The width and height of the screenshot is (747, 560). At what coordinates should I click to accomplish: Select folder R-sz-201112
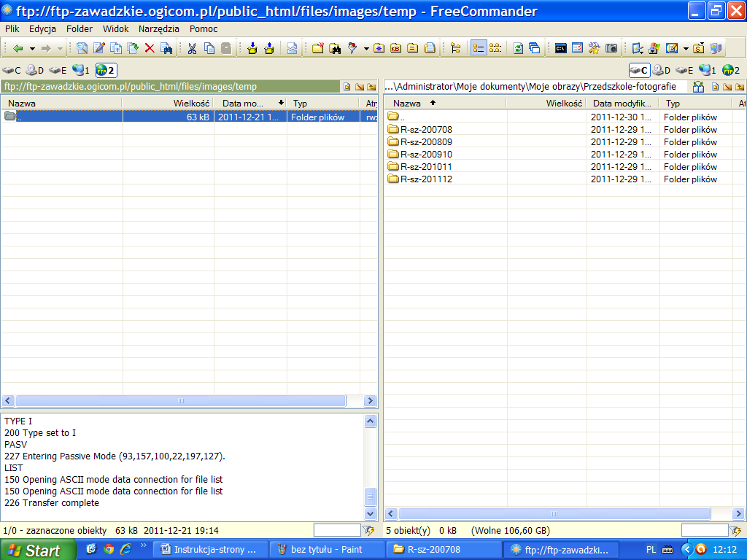click(426, 179)
